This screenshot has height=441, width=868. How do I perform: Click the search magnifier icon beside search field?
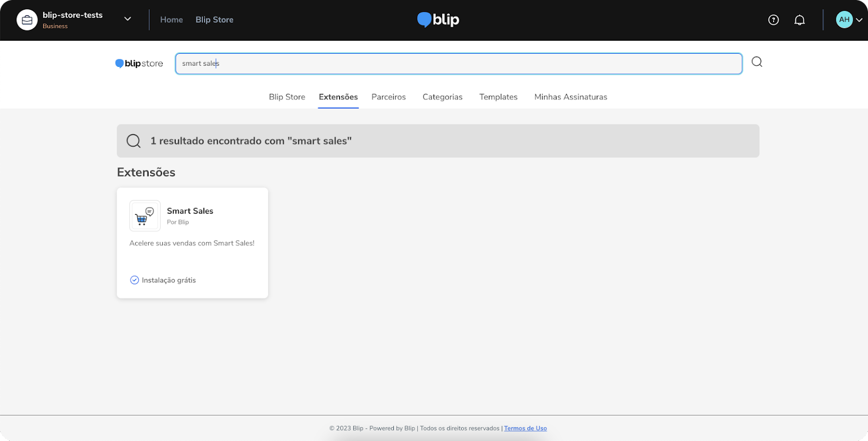coord(757,62)
